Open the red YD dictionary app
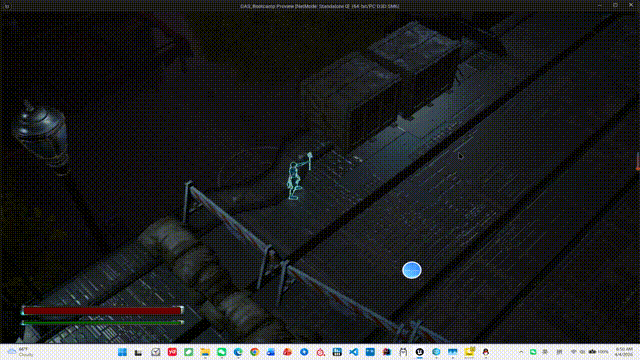 pos(172,352)
